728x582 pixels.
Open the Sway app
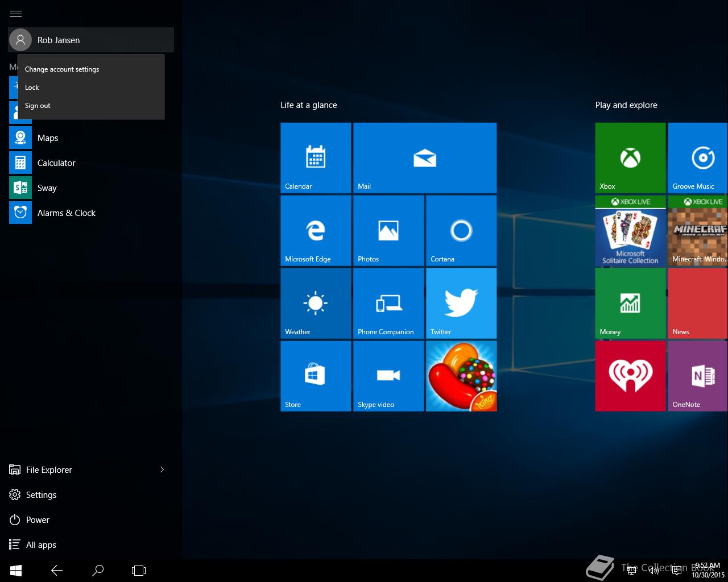tap(91, 188)
